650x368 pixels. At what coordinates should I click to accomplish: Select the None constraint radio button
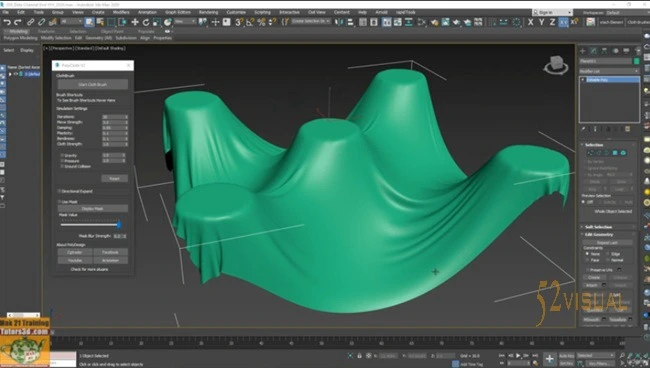pyautogui.click(x=587, y=254)
